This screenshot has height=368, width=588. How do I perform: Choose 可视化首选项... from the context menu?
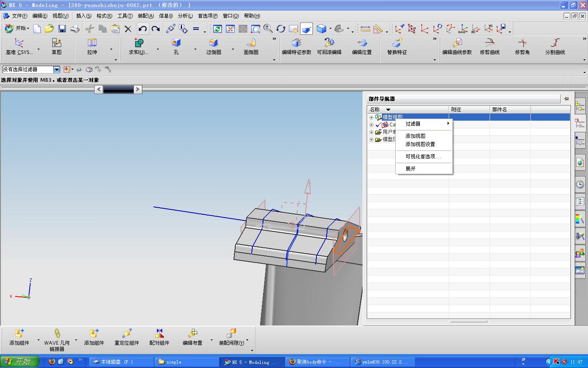tap(424, 157)
